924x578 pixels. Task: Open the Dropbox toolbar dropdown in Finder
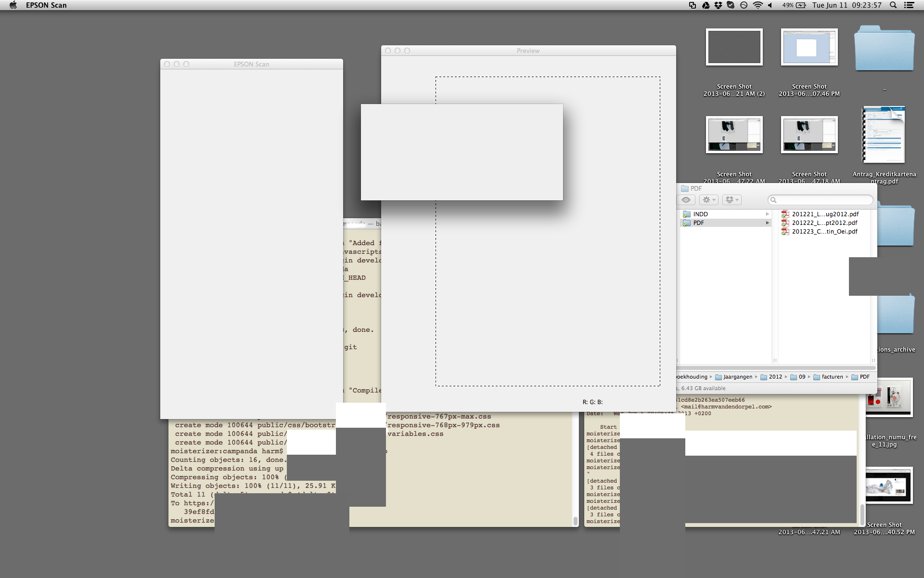(x=731, y=200)
